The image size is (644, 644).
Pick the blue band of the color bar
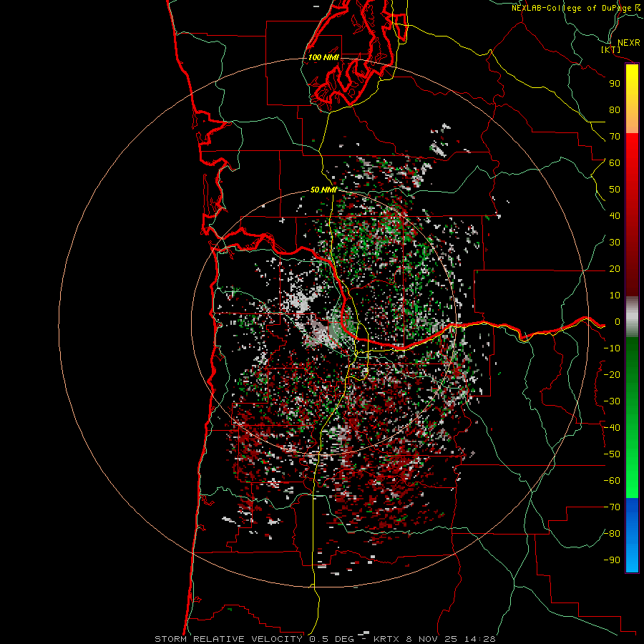coord(632,535)
